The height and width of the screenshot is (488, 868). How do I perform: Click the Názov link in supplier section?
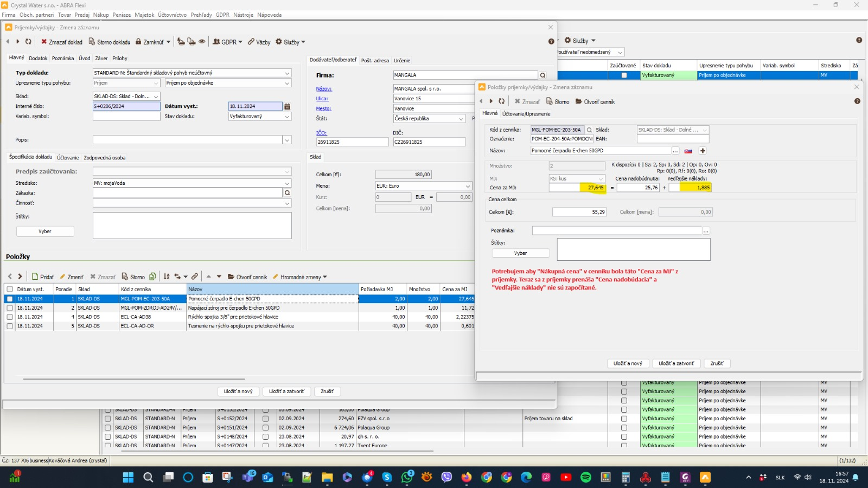click(x=324, y=89)
